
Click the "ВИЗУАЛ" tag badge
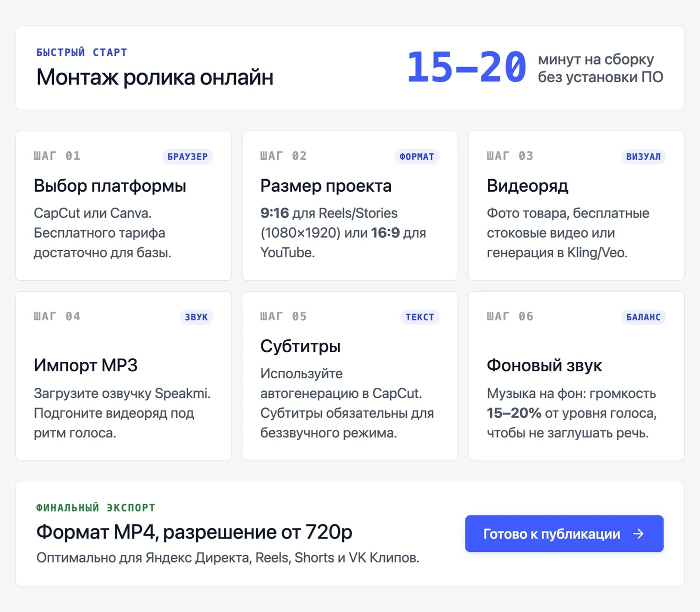coord(643,157)
